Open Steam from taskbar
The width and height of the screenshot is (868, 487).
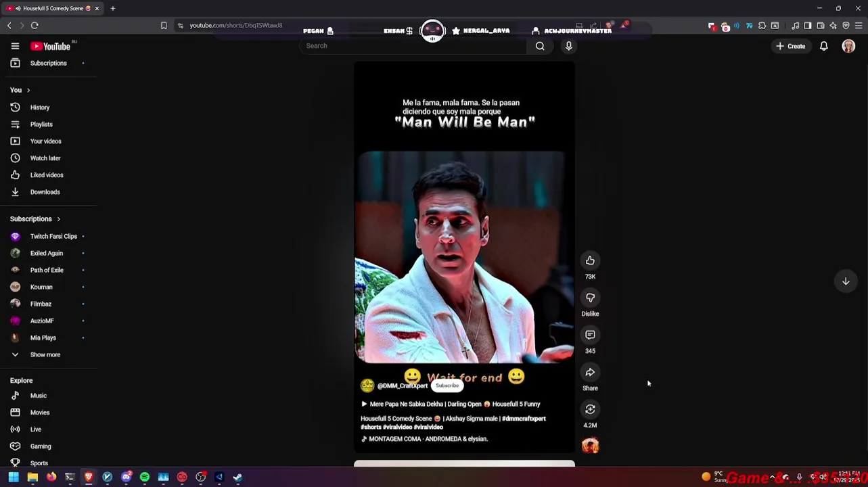coord(237,478)
